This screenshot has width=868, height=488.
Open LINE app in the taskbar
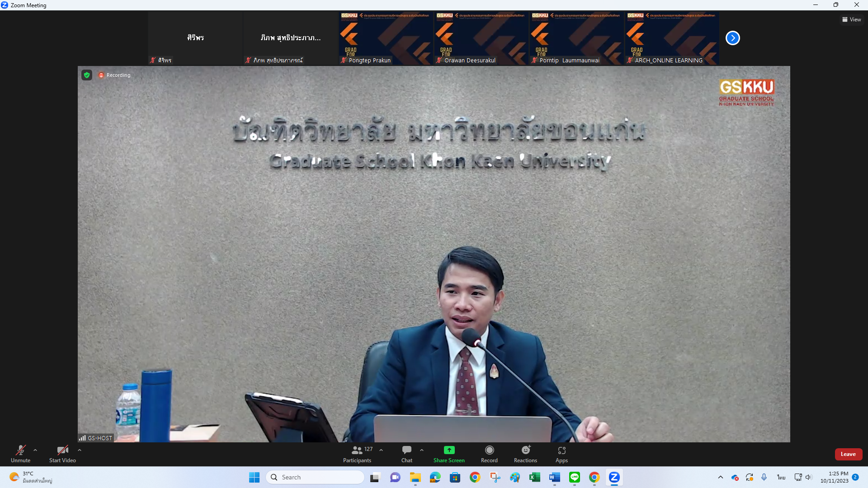[x=574, y=477]
